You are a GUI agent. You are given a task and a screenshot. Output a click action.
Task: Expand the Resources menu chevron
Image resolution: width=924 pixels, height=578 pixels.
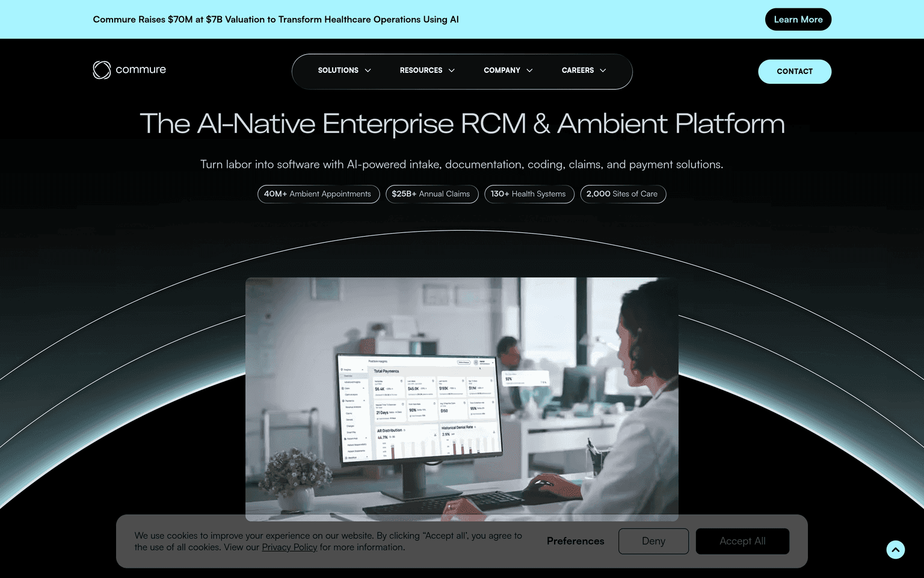tap(452, 70)
